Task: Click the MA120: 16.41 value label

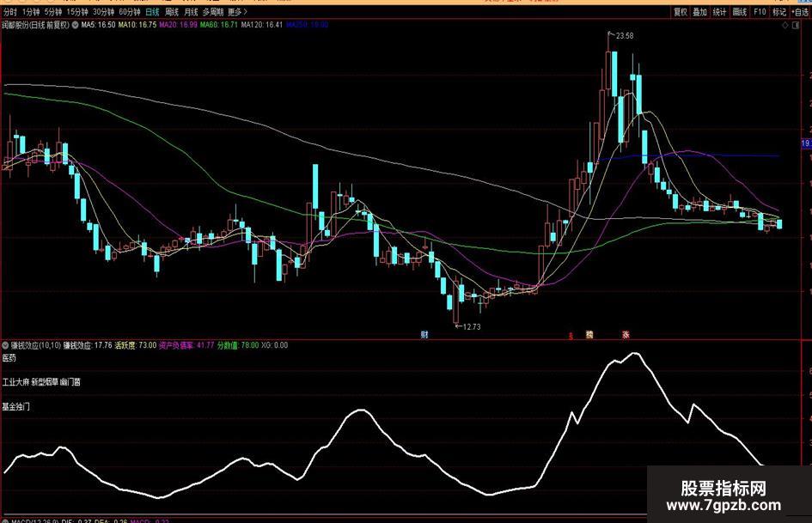Action: pyautogui.click(x=262, y=24)
